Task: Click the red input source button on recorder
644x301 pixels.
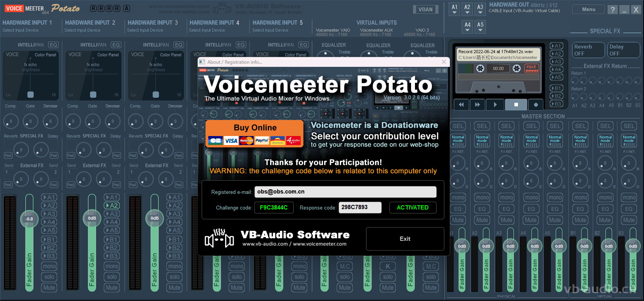Action: (531, 68)
